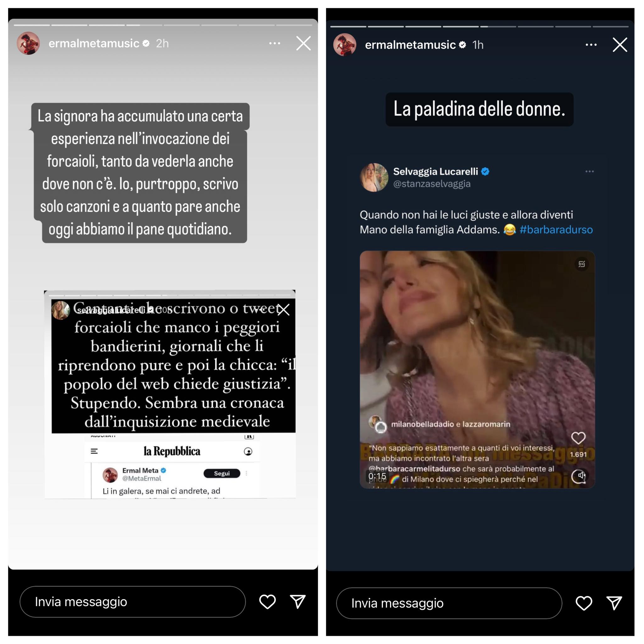
Task: Close the right story
Action: pyautogui.click(x=620, y=45)
